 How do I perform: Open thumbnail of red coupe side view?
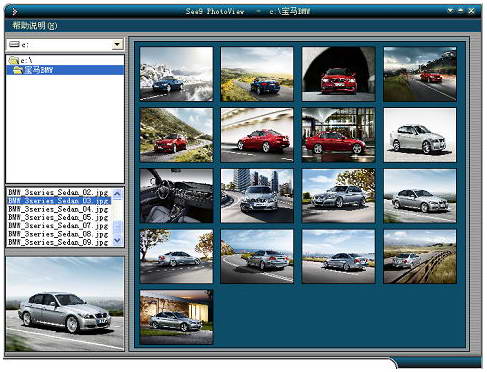(257, 135)
